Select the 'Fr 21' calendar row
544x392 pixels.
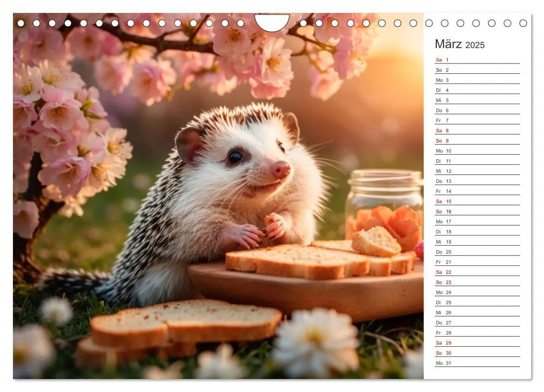[x=477, y=262]
